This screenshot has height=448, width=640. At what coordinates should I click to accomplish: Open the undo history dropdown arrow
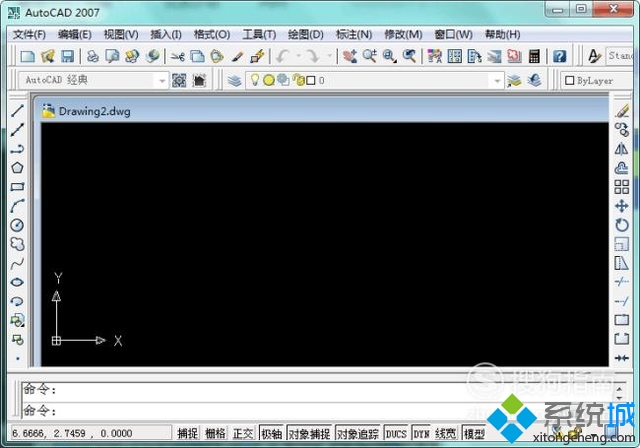click(298, 56)
